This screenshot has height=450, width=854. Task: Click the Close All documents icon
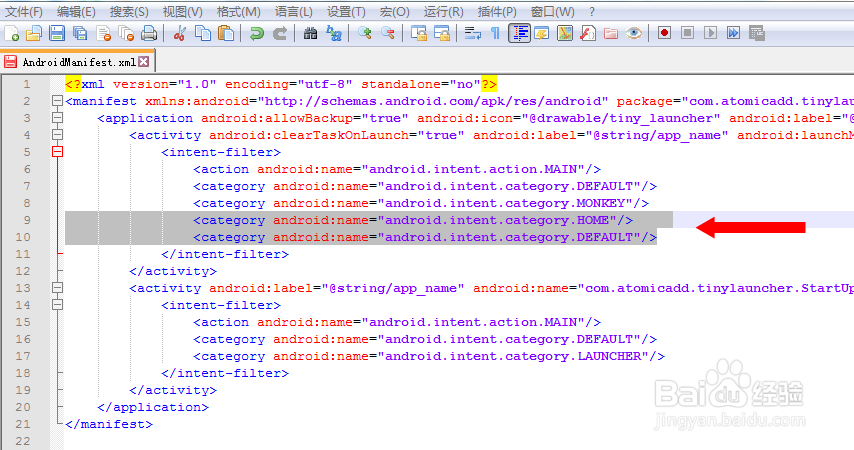(126, 33)
